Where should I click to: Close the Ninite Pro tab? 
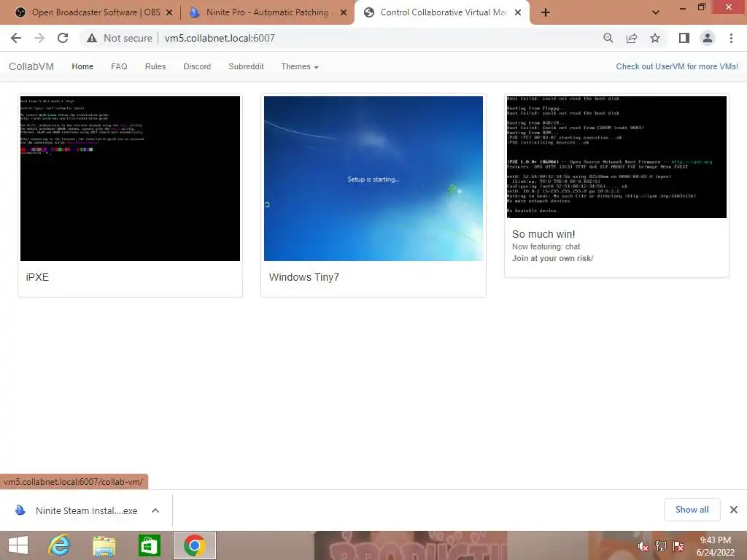click(344, 12)
